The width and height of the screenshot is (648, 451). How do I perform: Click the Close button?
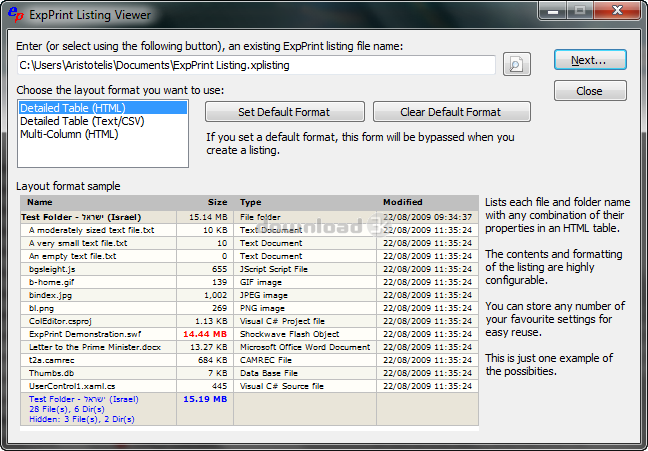[x=590, y=91]
